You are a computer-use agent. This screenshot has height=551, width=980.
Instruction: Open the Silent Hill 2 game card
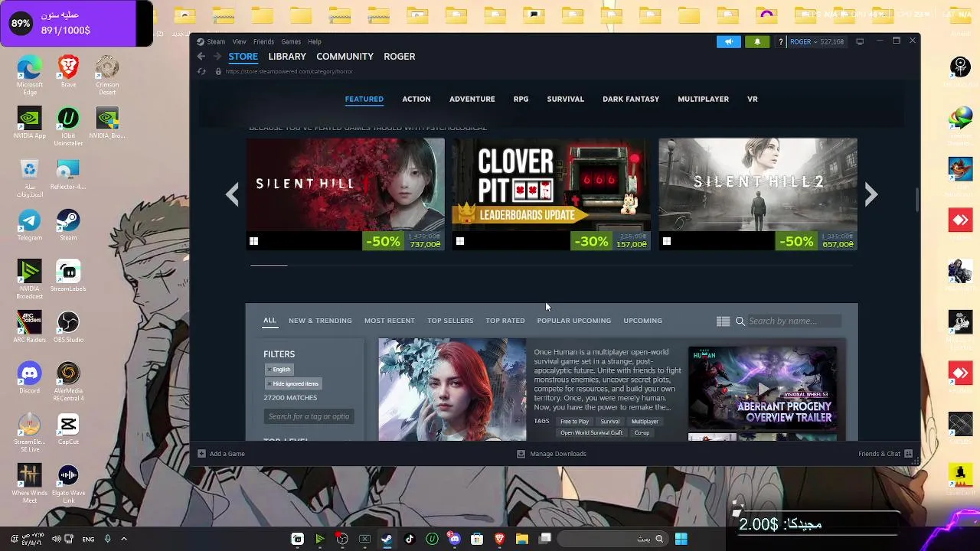click(758, 194)
